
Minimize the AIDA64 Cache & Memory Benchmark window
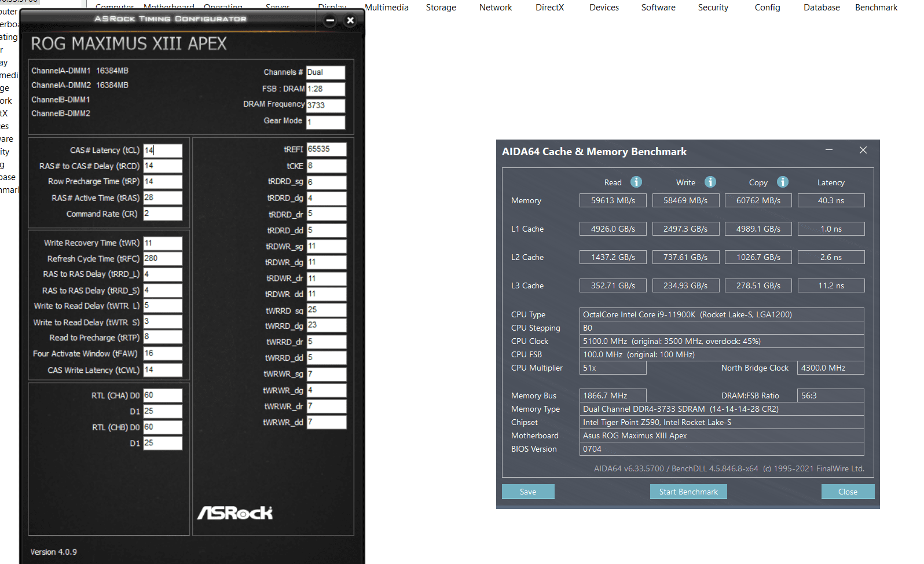tap(829, 150)
